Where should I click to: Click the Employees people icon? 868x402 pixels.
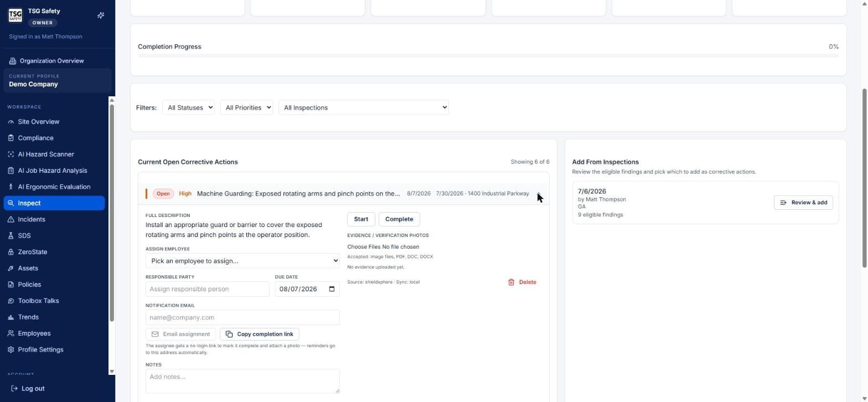(11, 333)
